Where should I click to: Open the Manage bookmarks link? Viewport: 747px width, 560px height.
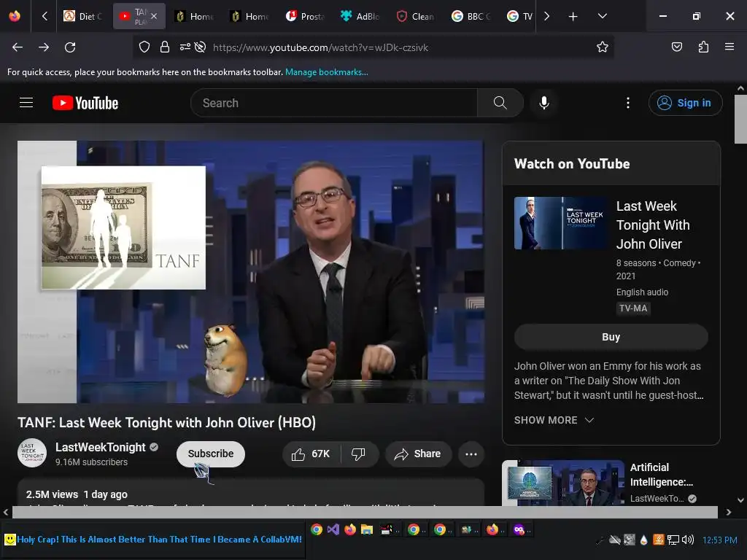(326, 72)
